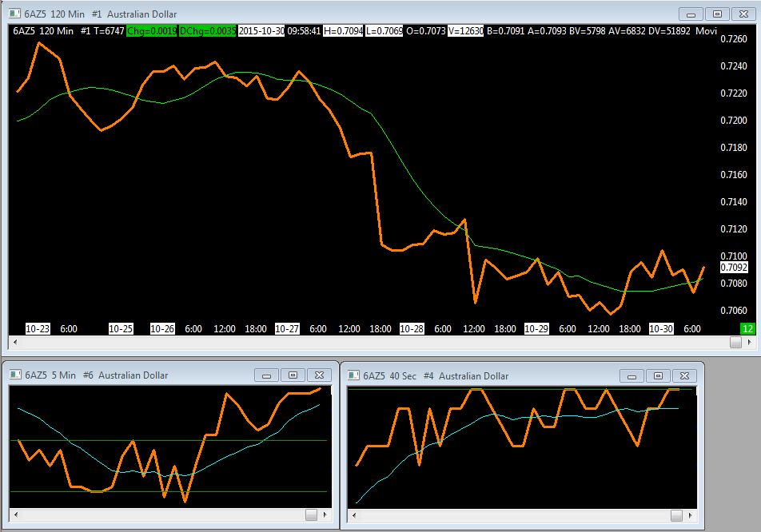
Task: Click the right scroll arrow of the 120 Min chart
Action: (x=749, y=343)
